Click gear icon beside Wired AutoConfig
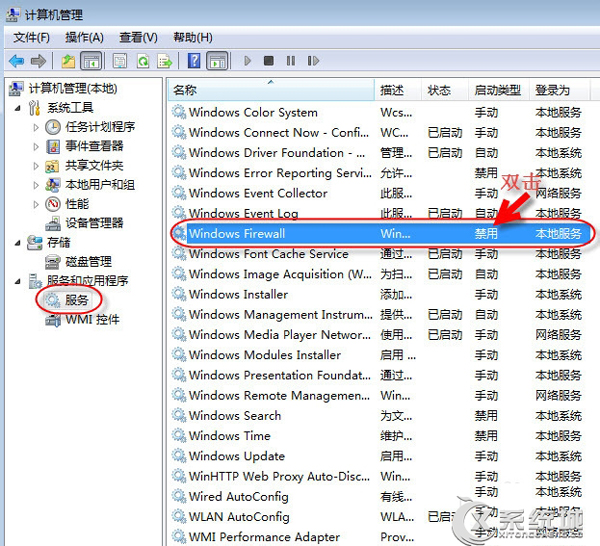 click(179, 497)
